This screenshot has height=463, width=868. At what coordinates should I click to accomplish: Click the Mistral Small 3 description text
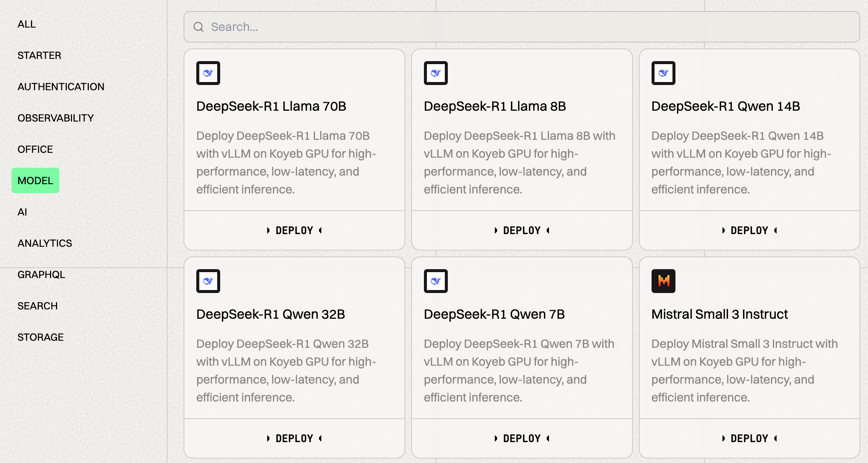(x=744, y=371)
